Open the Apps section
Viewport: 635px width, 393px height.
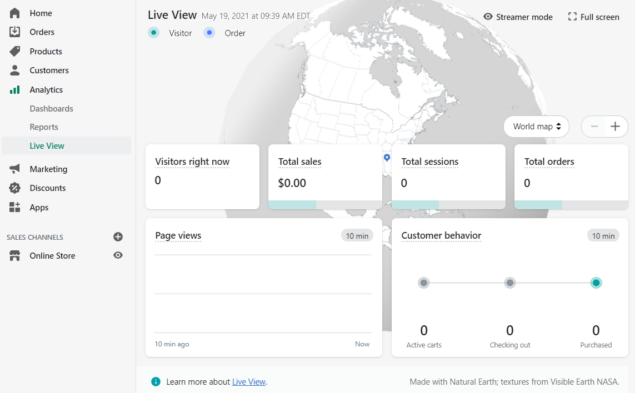pyautogui.click(x=39, y=207)
